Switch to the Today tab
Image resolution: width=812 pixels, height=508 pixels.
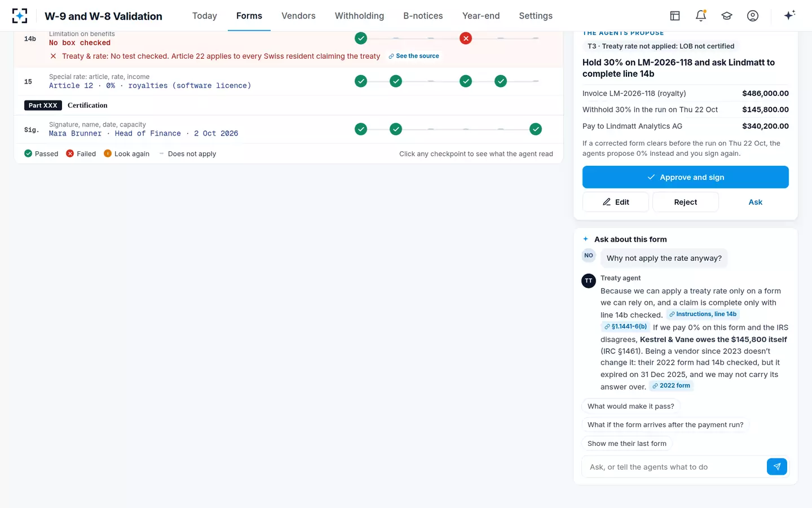pos(205,16)
